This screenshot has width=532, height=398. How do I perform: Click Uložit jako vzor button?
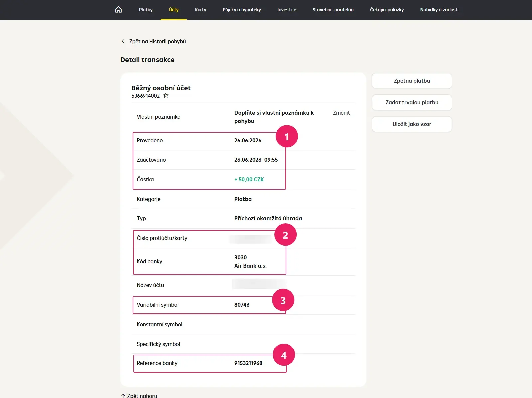[x=412, y=124]
